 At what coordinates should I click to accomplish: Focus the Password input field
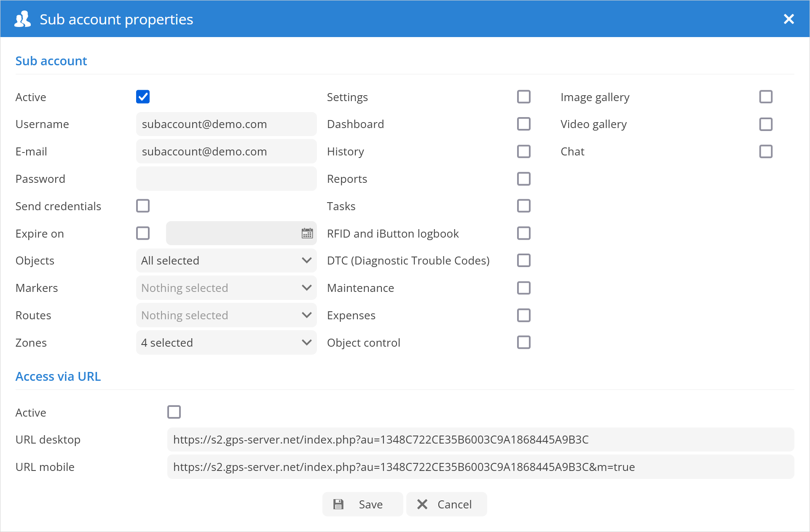[226, 179]
